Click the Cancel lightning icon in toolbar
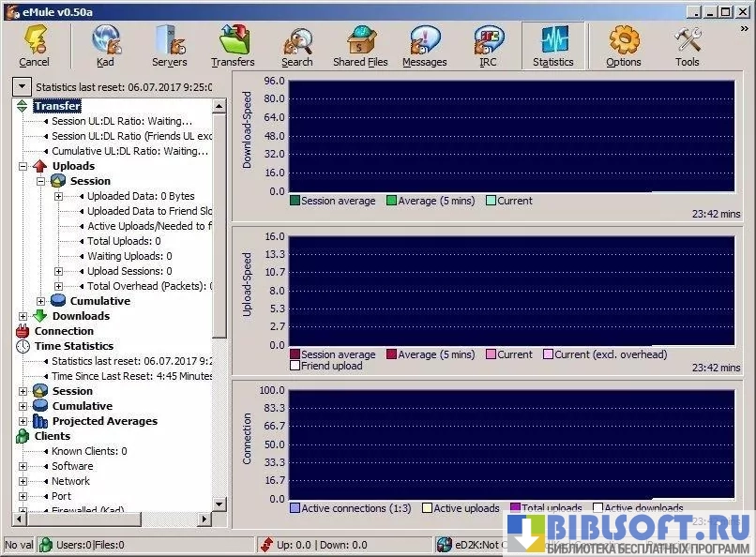756x557 pixels. tap(35, 40)
